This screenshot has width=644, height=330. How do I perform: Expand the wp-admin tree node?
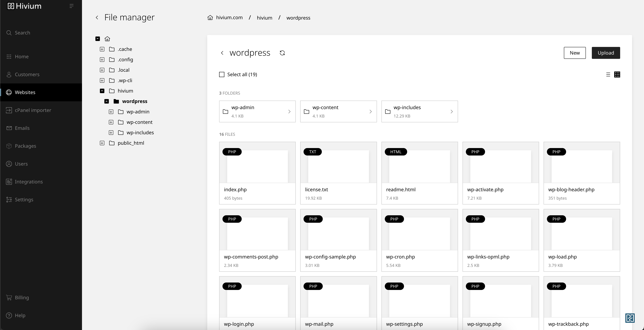pos(111,112)
